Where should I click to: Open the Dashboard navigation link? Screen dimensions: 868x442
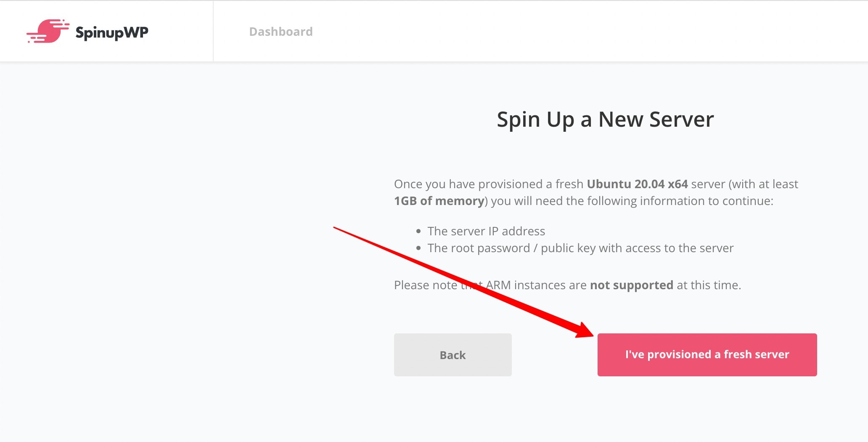click(x=281, y=32)
